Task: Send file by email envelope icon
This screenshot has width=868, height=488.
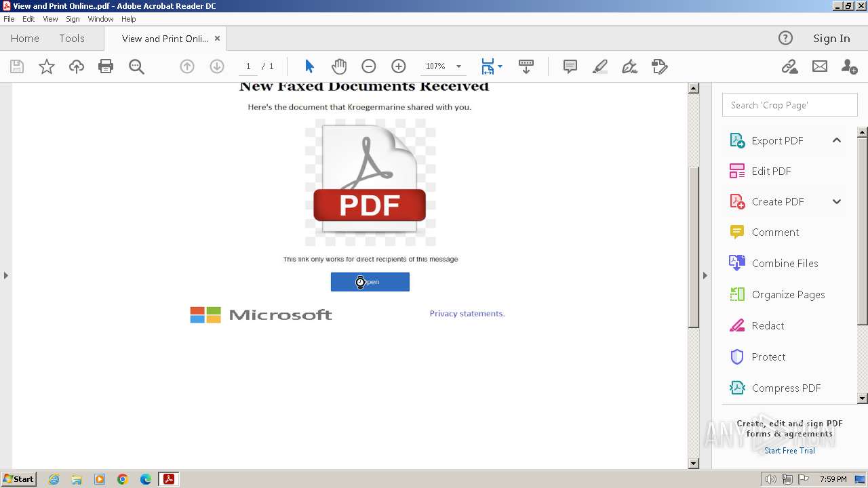Action: point(820,66)
